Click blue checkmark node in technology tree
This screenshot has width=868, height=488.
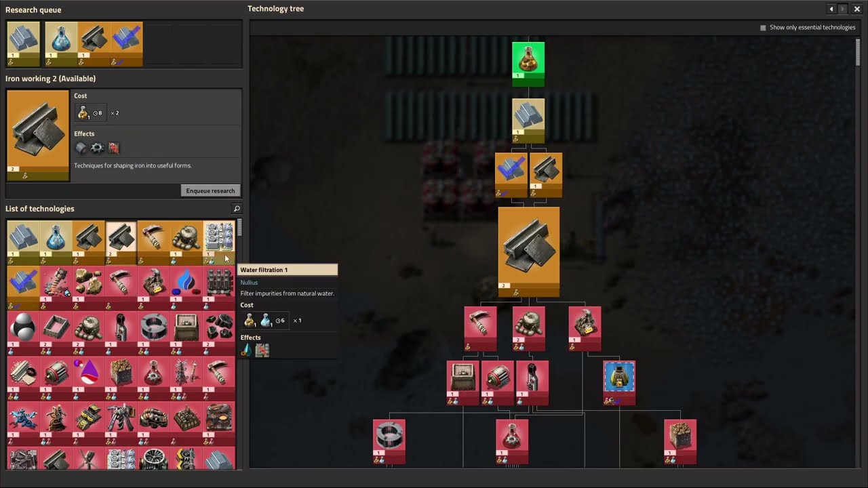click(511, 175)
